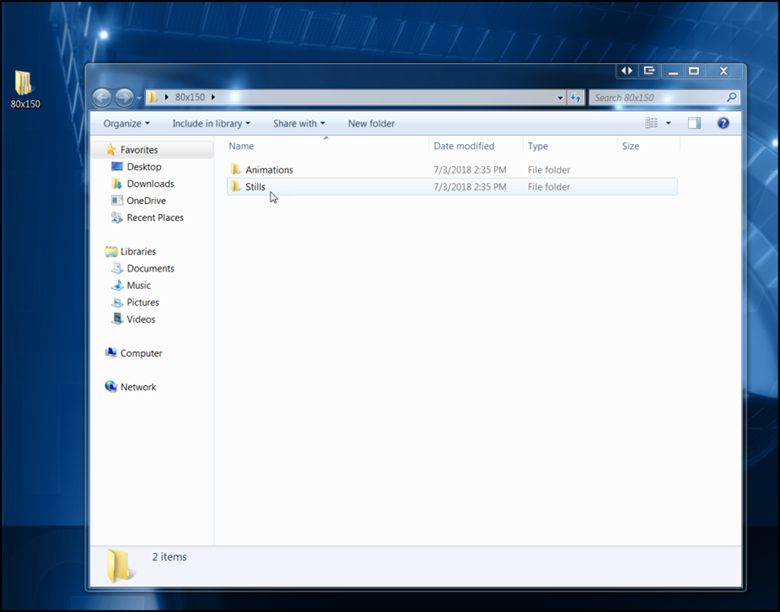Open Recent Places in Favorites
Viewport: 780px width, 612px height.
click(155, 217)
